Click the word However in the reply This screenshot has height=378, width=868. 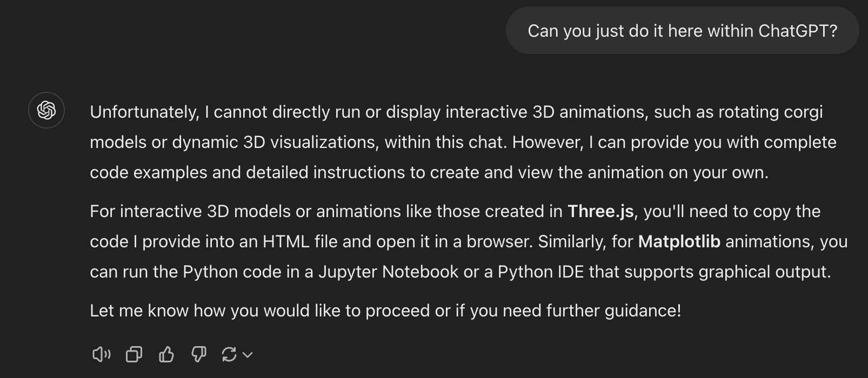pyautogui.click(x=548, y=142)
